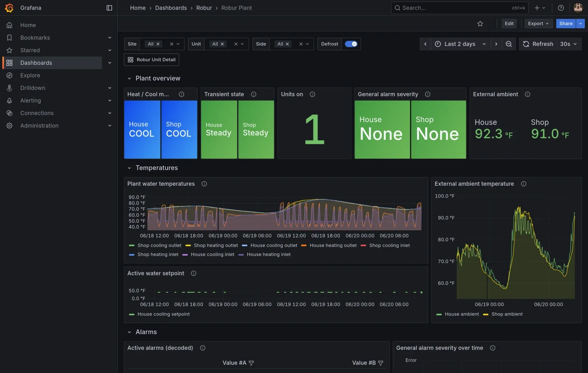Screen dimensions: 588x373
Task: Remove All tag from Unit filter
Action: (x=222, y=44)
